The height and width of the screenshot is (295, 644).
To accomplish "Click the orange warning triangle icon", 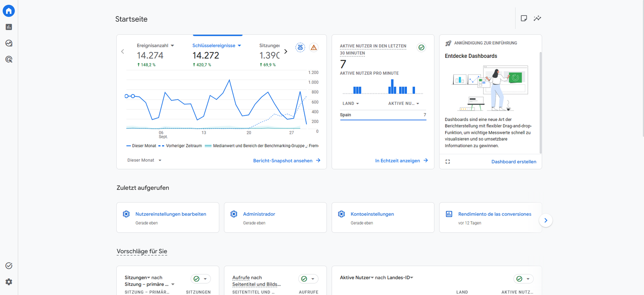I will 314,47.
